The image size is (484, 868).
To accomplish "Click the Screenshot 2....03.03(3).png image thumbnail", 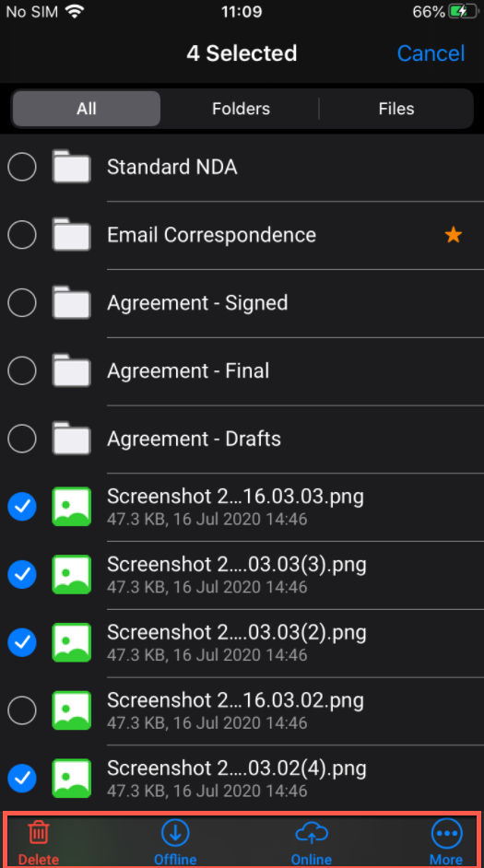I will tap(71, 575).
